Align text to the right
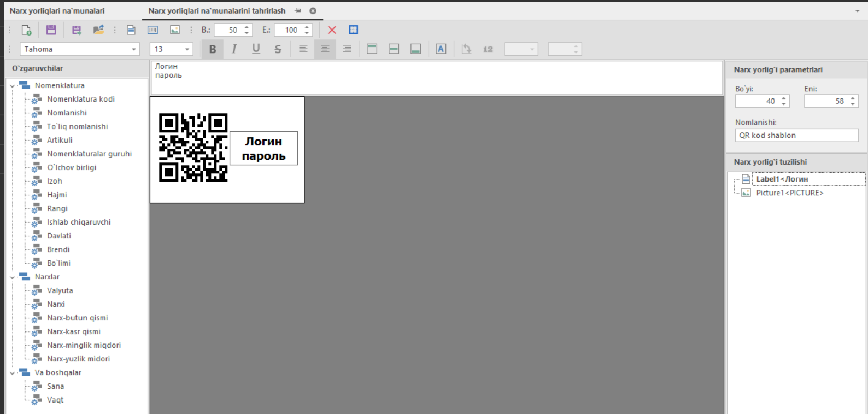This screenshot has height=414, width=868. (x=347, y=49)
